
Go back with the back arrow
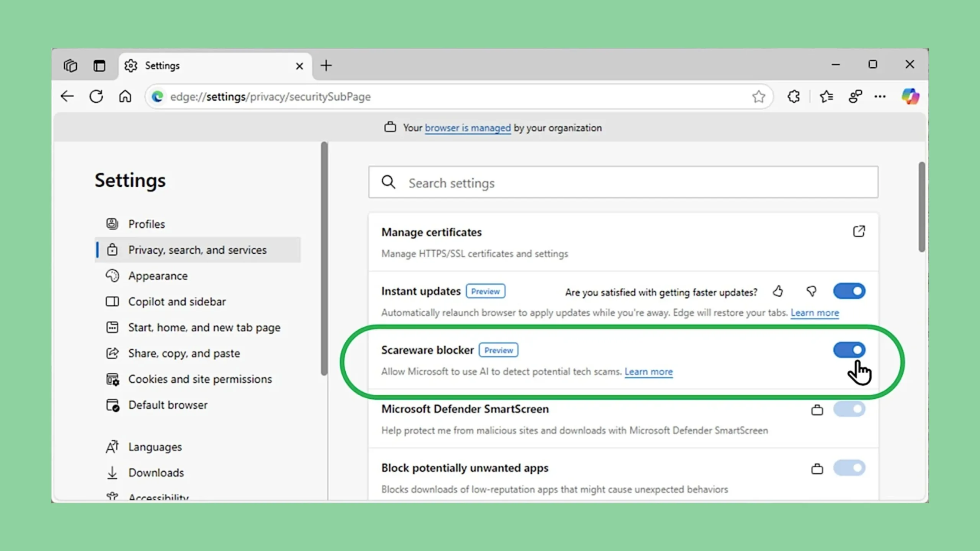click(x=67, y=96)
